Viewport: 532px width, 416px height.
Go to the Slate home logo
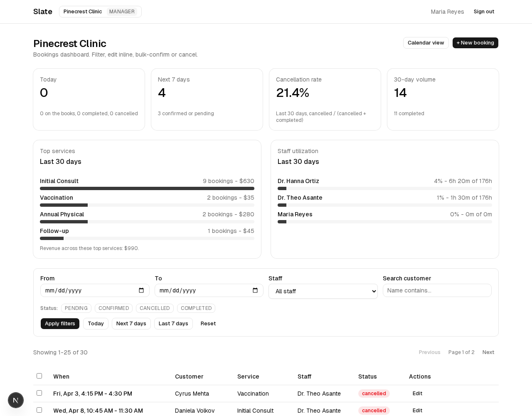[x=43, y=12]
